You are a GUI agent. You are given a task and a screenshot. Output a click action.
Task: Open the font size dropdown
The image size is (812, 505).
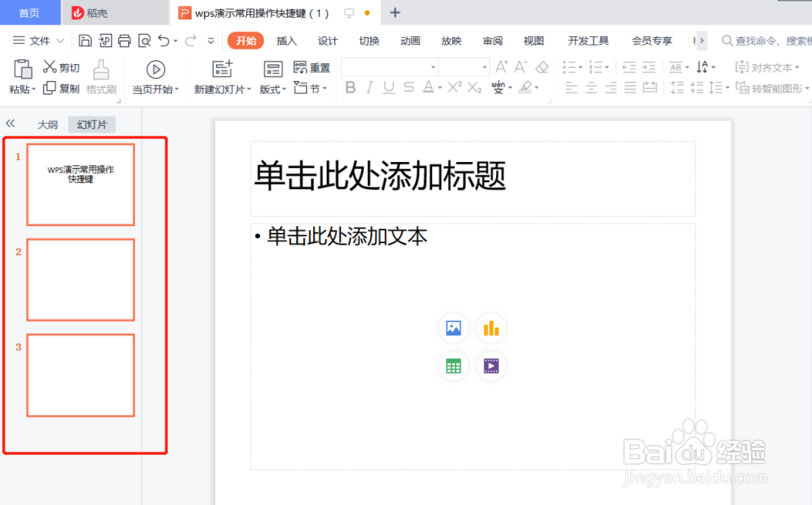[x=485, y=68]
